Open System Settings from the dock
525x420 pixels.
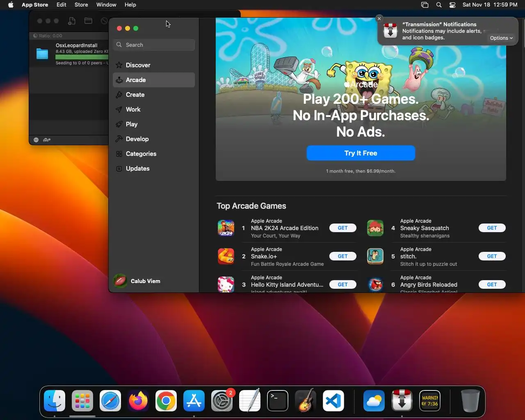point(222,401)
